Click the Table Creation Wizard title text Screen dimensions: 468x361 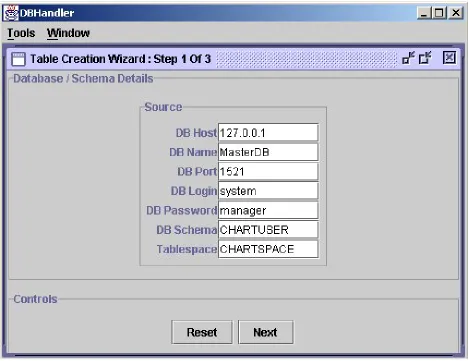[121, 59]
